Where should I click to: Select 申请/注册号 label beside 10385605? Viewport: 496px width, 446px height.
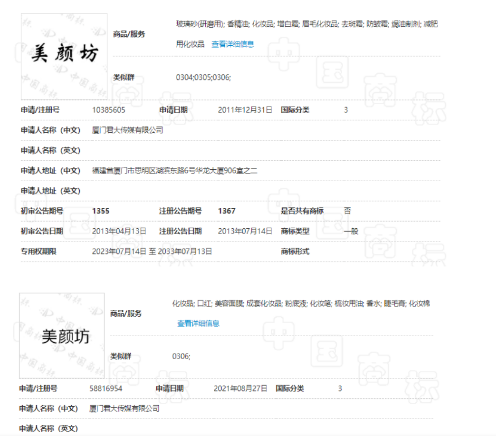40,110
